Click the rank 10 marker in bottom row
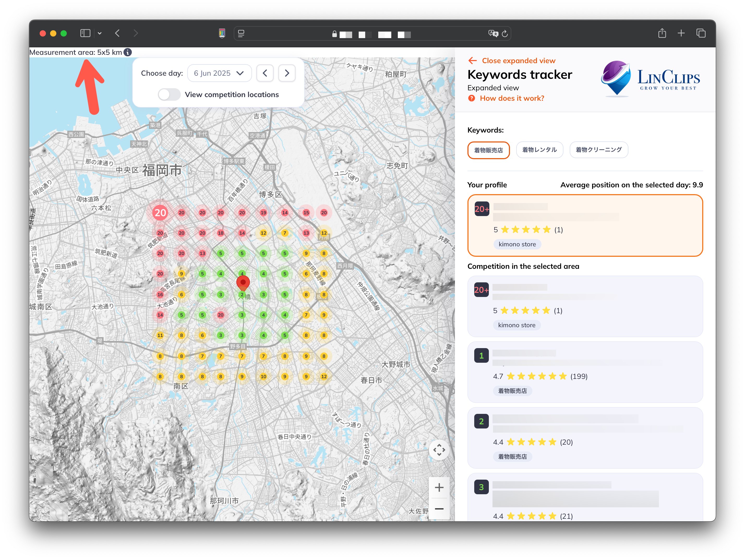745x560 pixels. (263, 376)
